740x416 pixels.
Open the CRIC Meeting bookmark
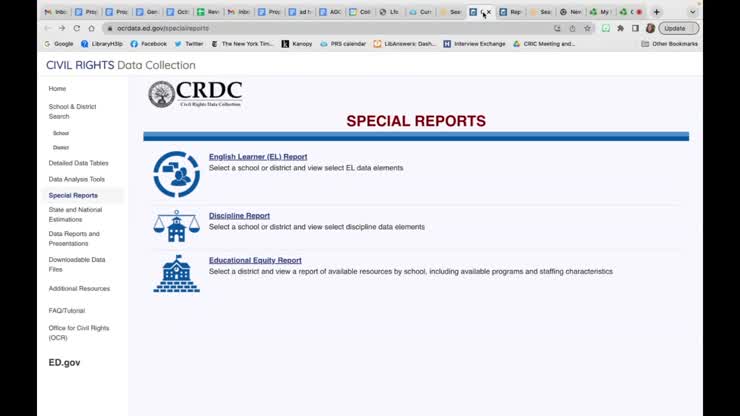[544, 44]
